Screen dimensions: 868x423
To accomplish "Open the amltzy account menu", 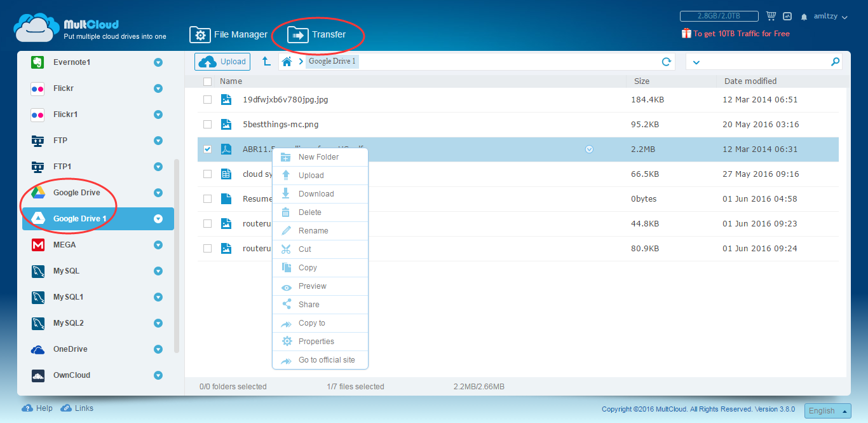I will (x=831, y=17).
